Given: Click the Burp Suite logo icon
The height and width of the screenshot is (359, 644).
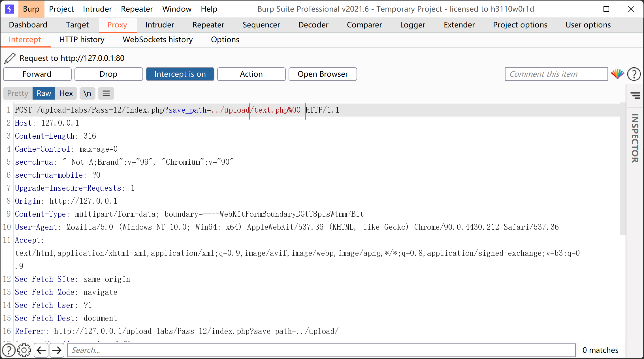Looking at the screenshot, I should [x=9, y=9].
